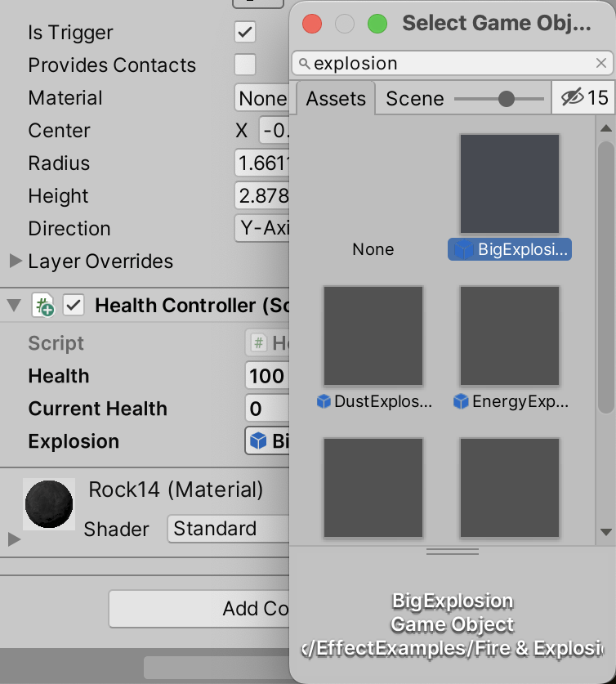Select the DustExplosion prefab icon
Viewport: 616px width, 684px height.
(x=373, y=335)
